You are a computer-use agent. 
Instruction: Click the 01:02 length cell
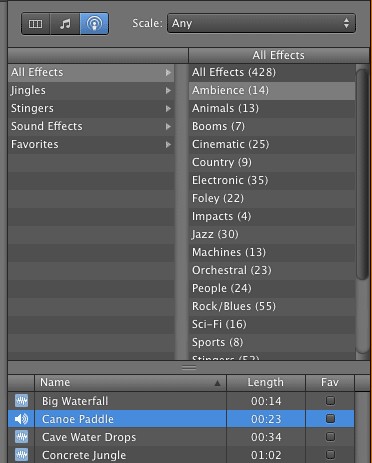coord(266,455)
